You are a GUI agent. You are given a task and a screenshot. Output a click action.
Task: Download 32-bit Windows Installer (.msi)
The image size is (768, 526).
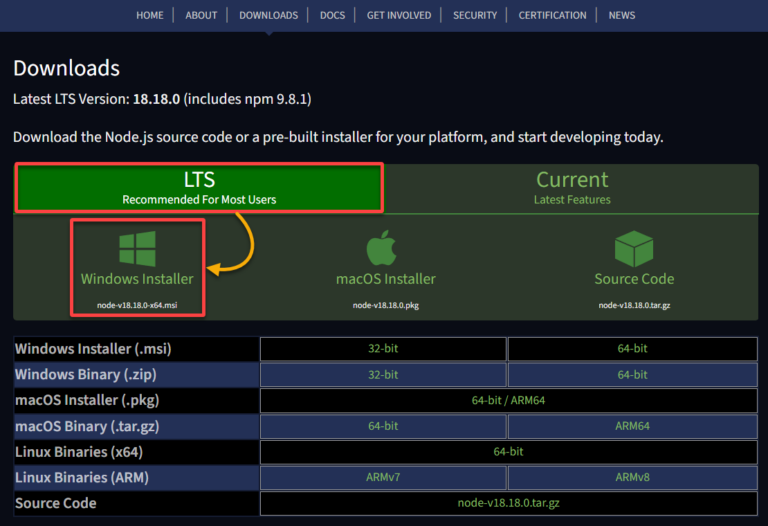tap(383, 349)
